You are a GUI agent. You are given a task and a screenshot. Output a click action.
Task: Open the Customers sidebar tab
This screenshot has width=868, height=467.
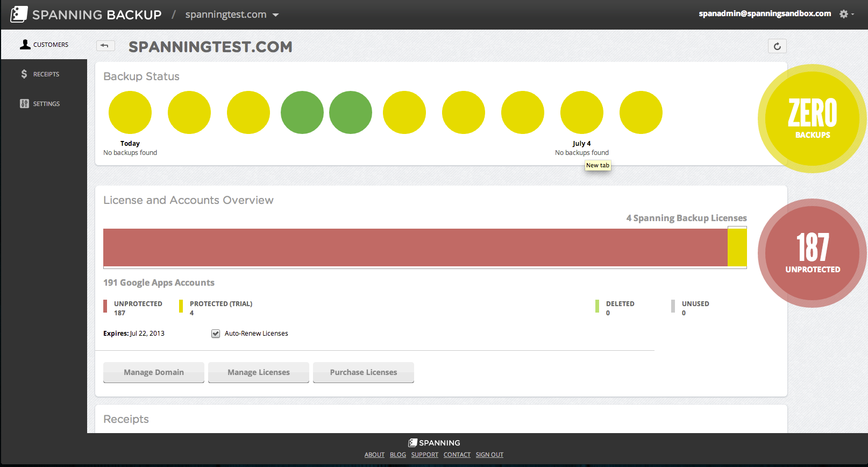[44, 45]
